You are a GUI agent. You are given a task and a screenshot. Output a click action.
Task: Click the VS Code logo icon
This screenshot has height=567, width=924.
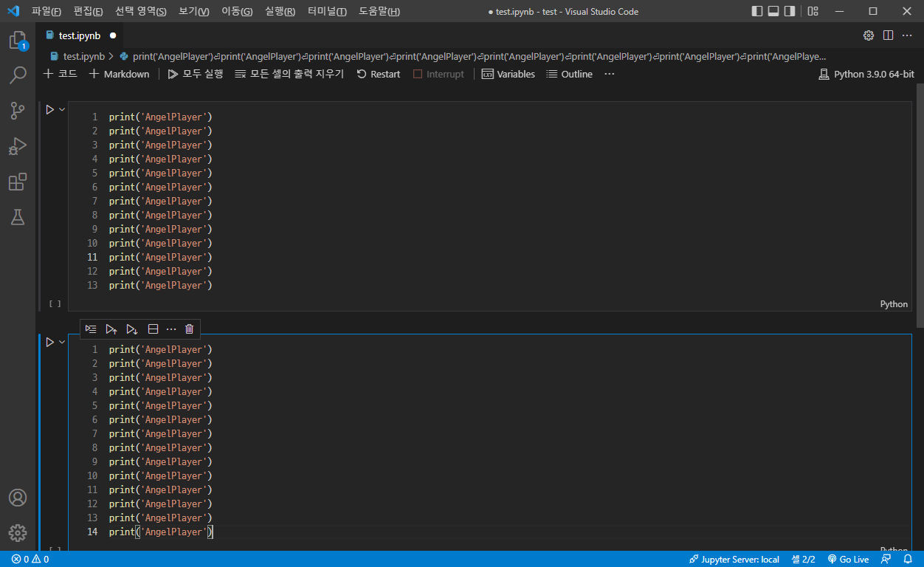click(13, 11)
